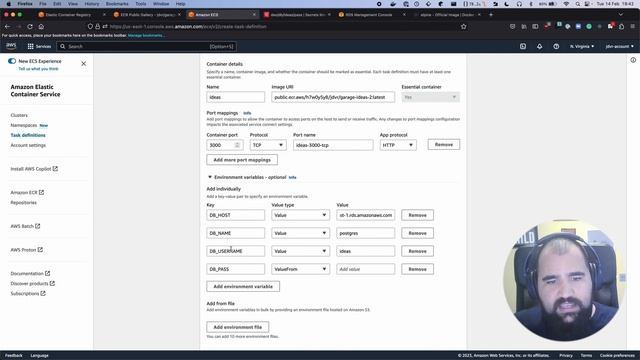This screenshot has height=360, width=640.
Task: Open the History menu in menu bar
Action: click(x=91, y=4)
